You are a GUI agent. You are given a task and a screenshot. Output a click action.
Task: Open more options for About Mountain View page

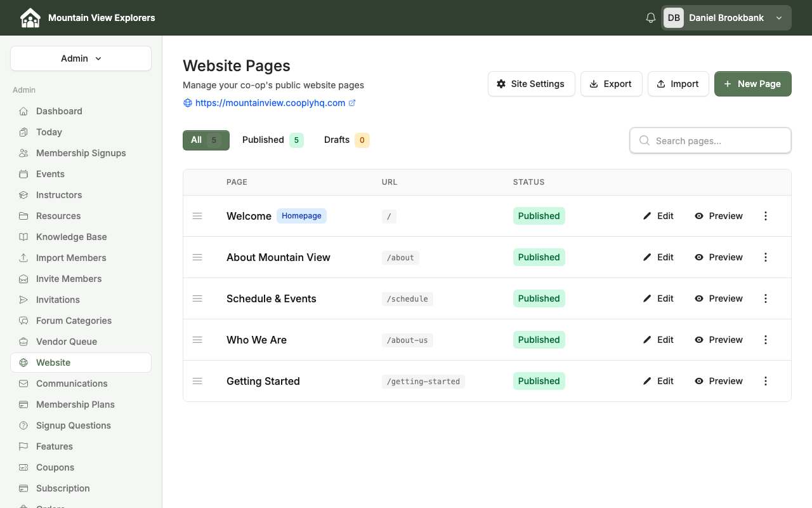pos(766,257)
